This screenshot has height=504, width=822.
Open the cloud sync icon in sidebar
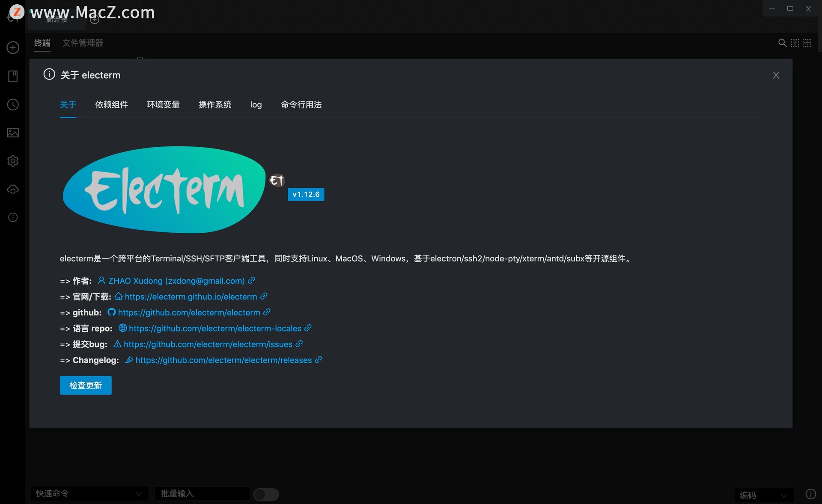[x=13, y=189]
